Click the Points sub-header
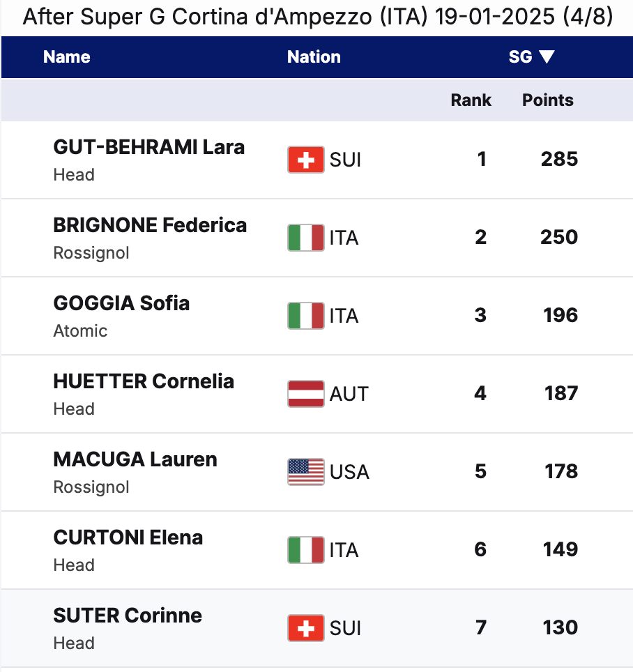Viewport: 633px width, 672px height. tap(548, 100)
